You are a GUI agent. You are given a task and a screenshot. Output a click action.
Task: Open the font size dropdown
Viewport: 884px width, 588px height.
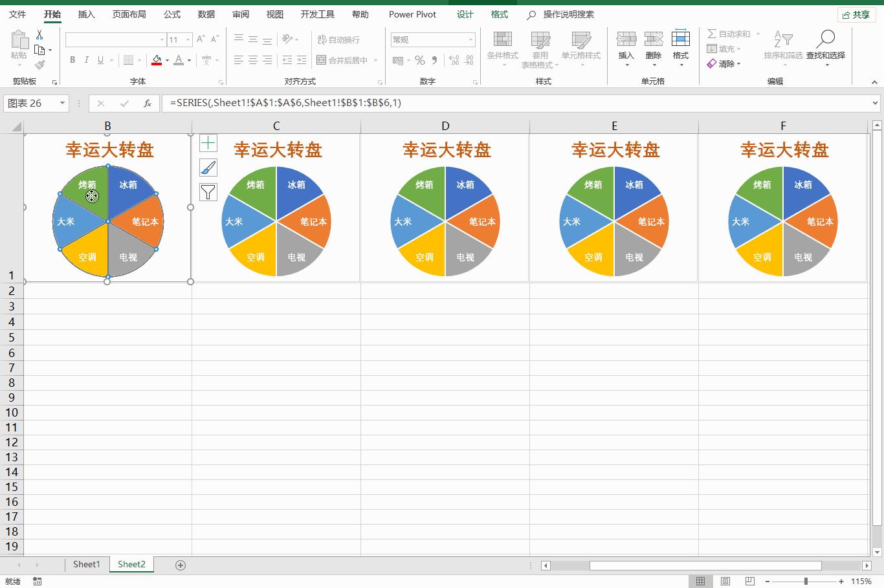coord(188,39)
